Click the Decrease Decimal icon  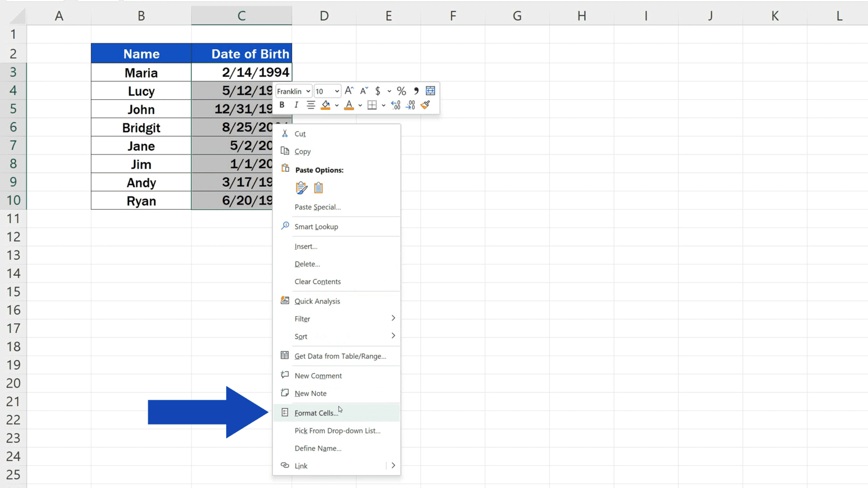pos(410,105)
